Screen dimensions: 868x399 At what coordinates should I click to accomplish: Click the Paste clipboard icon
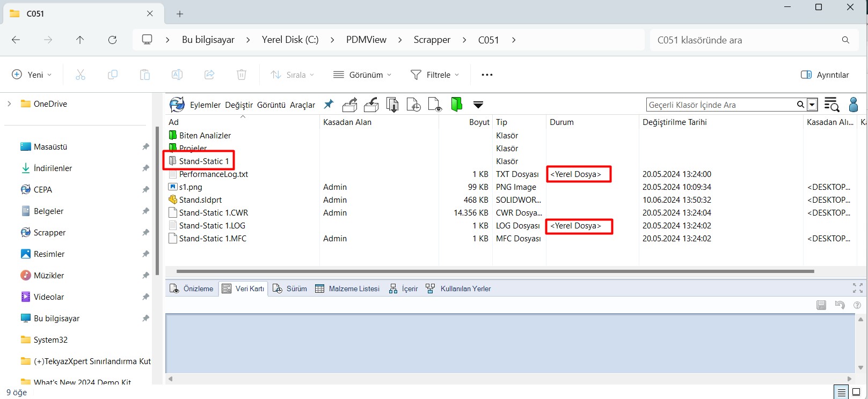[x=145, y=75]
